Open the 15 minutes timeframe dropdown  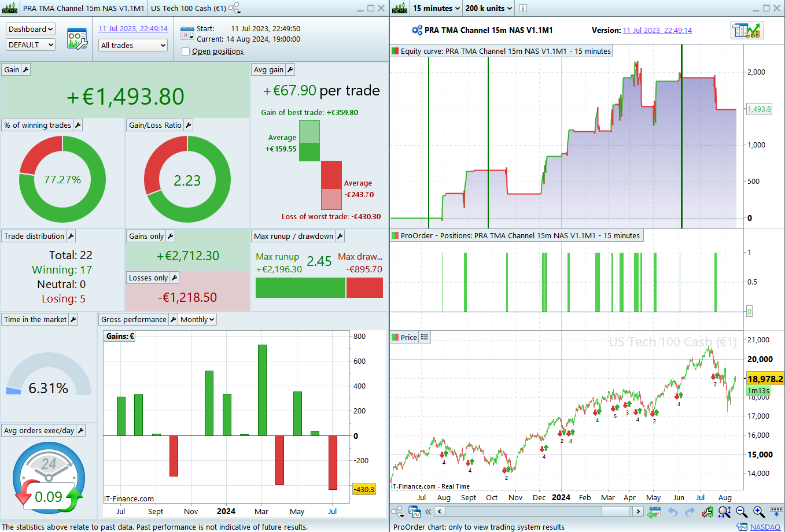pos(437,8)
